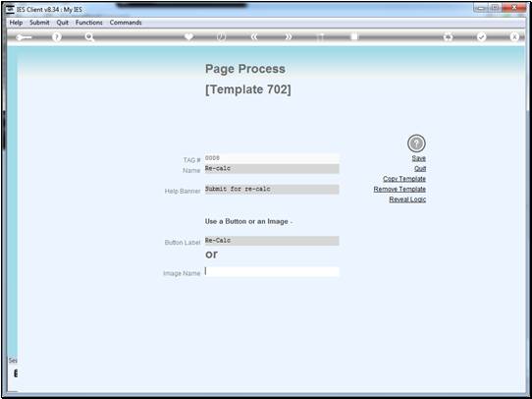Click the Reveal Logic link
Image resolution: width=532 pixels, height=399 pixels.
pos(407,199)
